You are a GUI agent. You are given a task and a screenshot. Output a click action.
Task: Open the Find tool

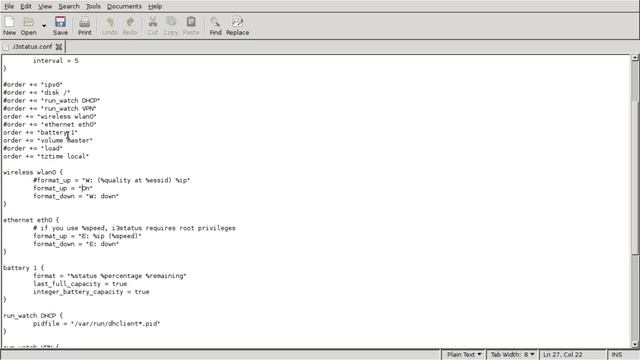point(215,26)
